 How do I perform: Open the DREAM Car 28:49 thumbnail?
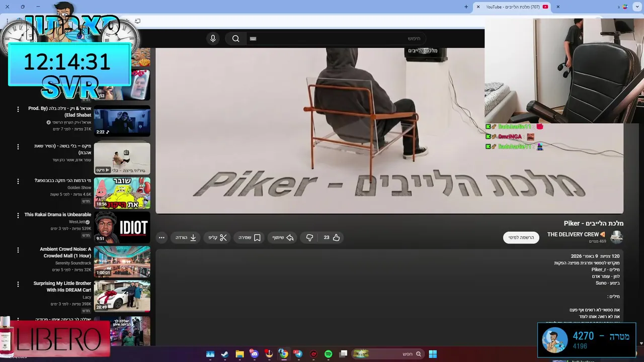(x=122, y=296)
